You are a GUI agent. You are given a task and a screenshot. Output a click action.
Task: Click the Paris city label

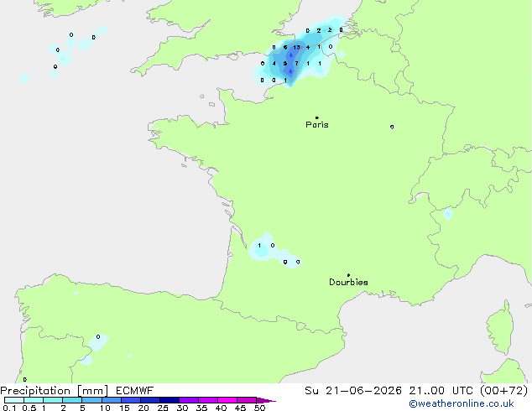[317, 125]
